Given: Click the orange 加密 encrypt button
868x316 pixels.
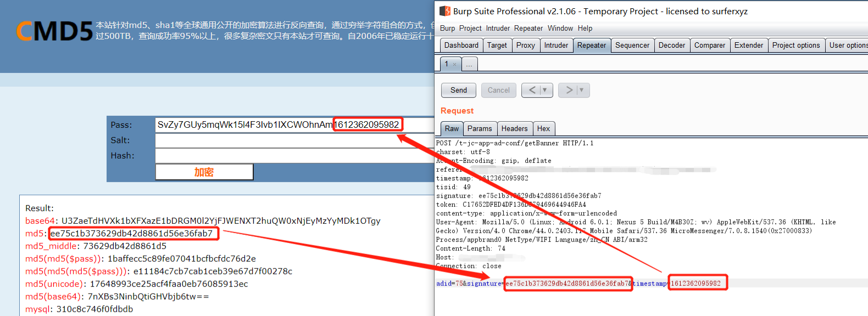Looking at the screenshot, I should coord(204,172).
